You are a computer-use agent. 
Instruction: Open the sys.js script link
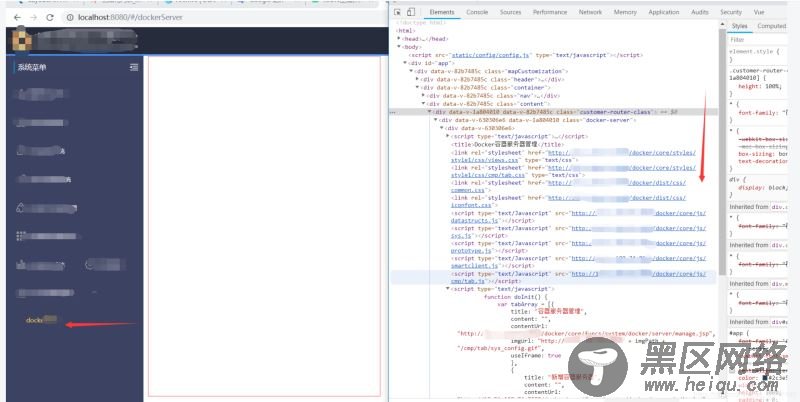[463, 236]
